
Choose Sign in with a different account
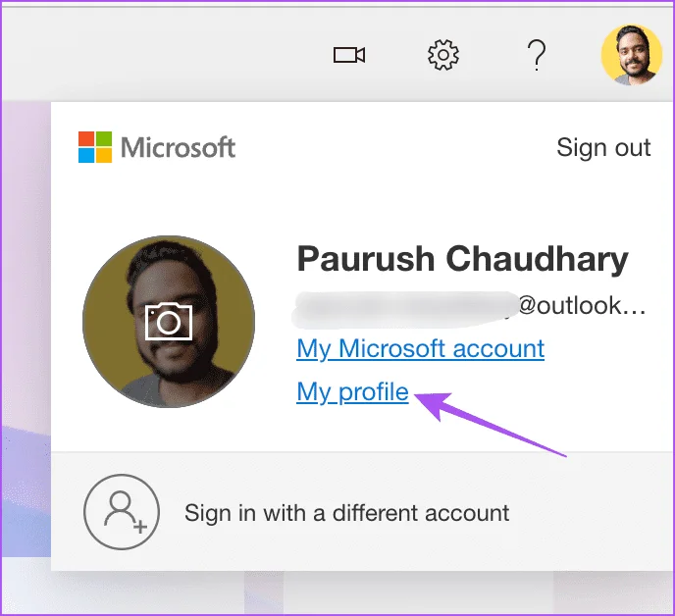[347, 513]
